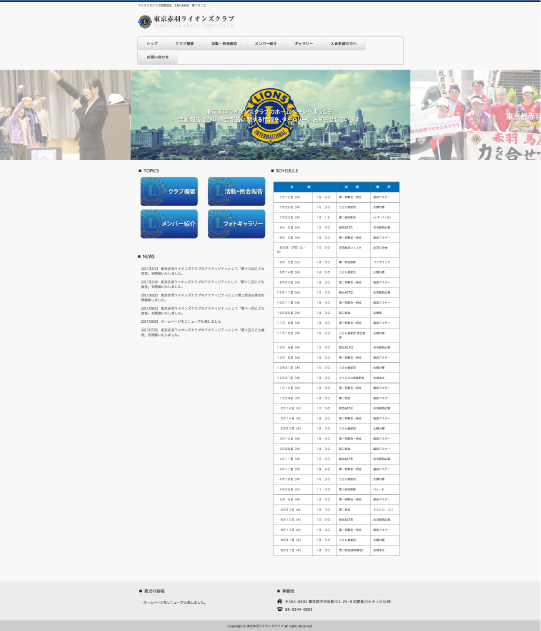The height and width of the screenshot is (631, 541).
Task: Open the blue フォトギャラリー topic banner
Action: (x=237, y=224)
